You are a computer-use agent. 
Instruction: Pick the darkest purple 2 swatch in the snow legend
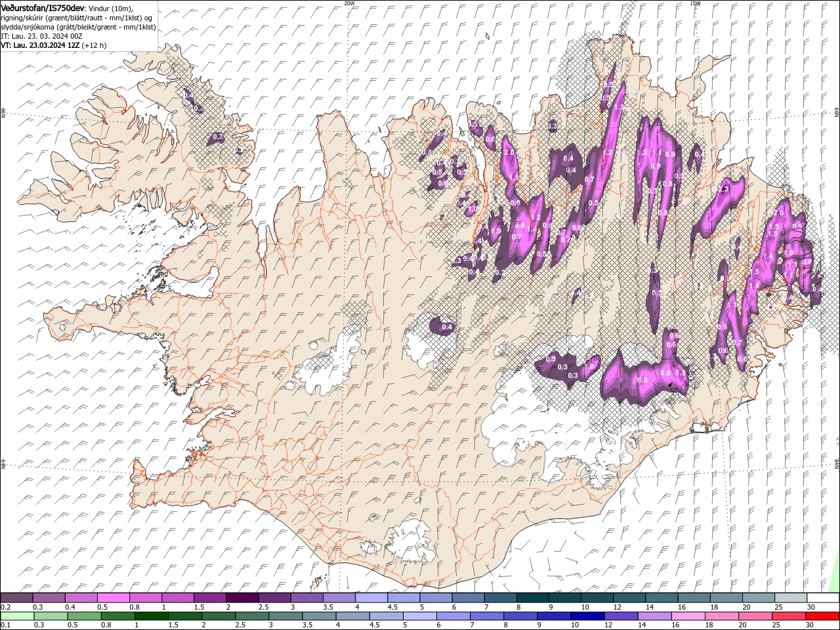242,598
